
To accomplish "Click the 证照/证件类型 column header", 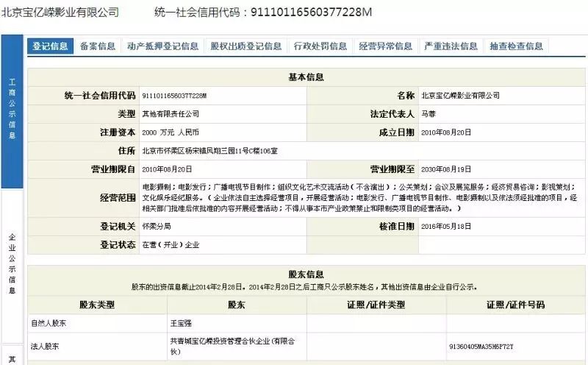I will click(376, 305).
